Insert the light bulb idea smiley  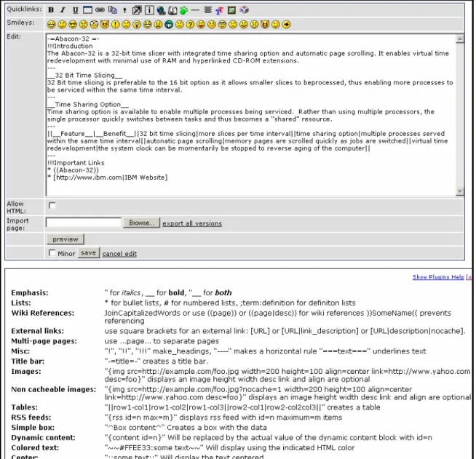(137, 24)
